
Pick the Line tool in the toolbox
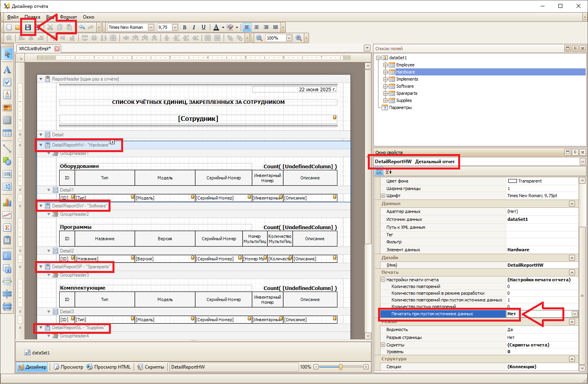tap(7, 149)
